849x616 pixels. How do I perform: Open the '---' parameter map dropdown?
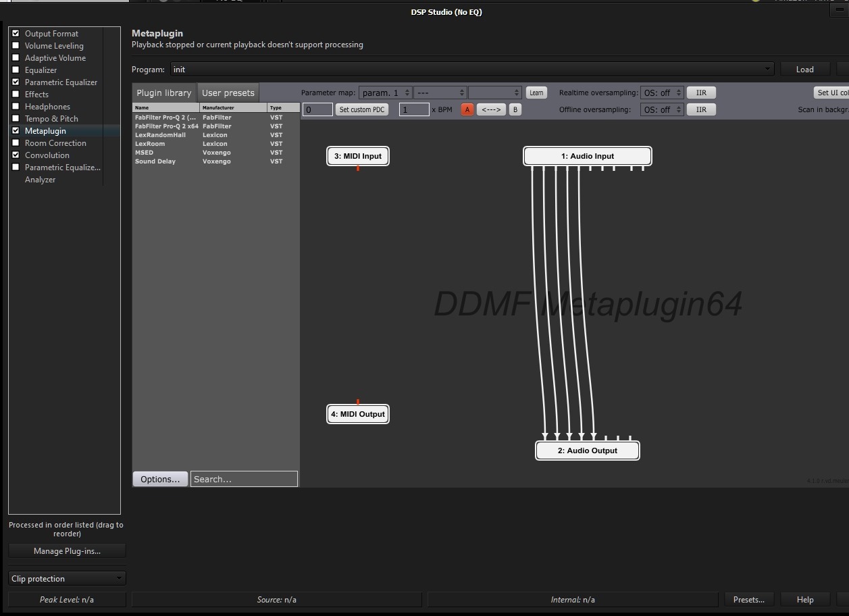pyautogui.click(x=440, y=93)
